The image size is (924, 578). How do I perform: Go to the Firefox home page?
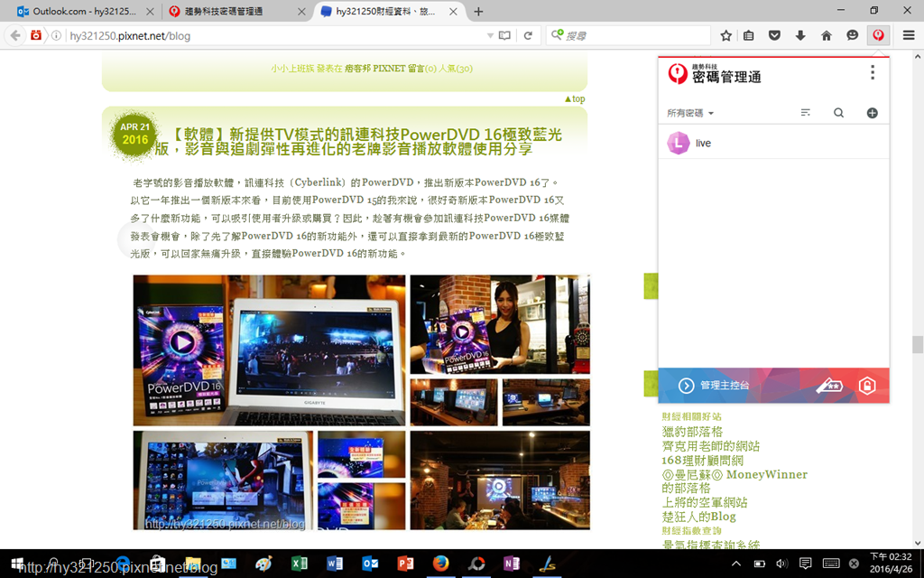(x=827, y=35)
